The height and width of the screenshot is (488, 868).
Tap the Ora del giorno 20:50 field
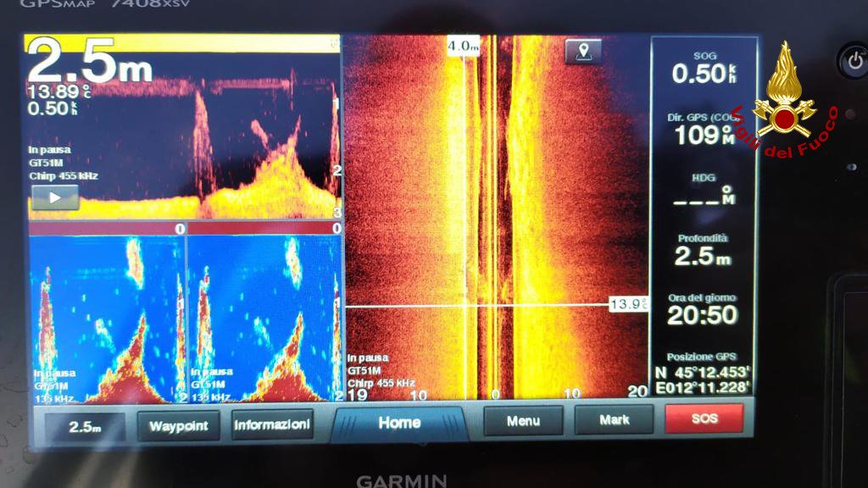pos(703,310)
